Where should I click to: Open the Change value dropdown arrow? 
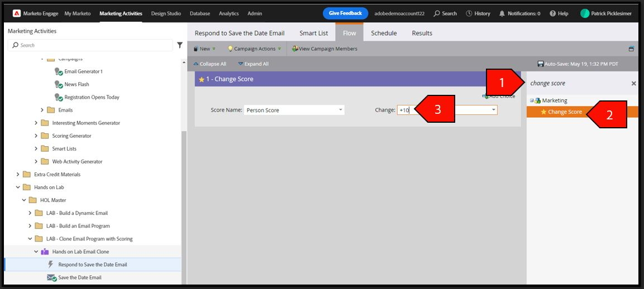pos(493,110)
